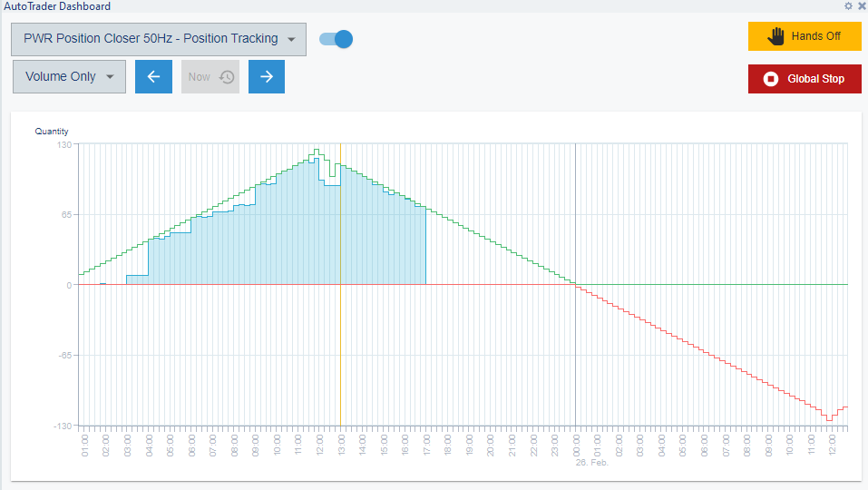
Task: Toggle the strategy enable switch off
Action: tap(336, 39)
